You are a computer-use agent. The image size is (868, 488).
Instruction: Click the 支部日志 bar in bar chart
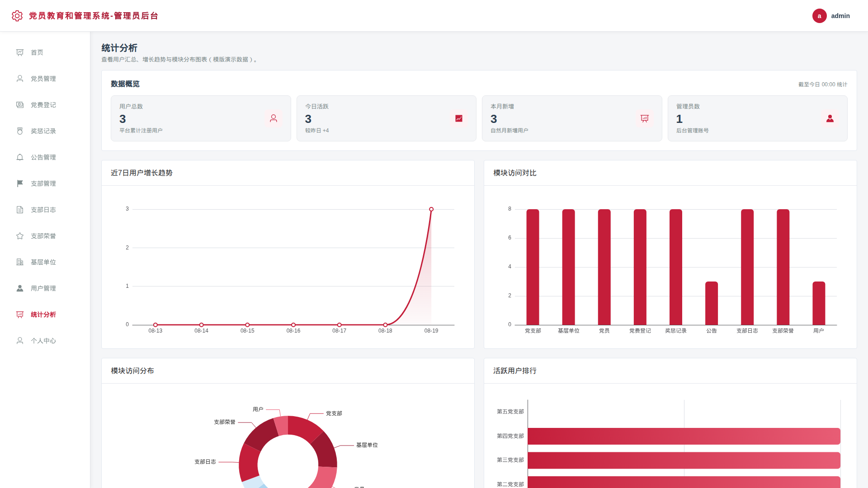click(747, 267)
